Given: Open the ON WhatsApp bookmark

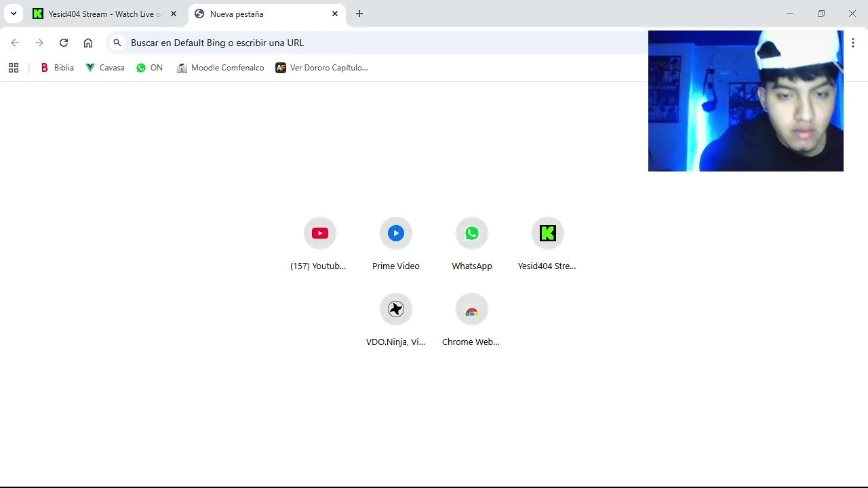Looking at the screenshot, I should coord(149,68).
